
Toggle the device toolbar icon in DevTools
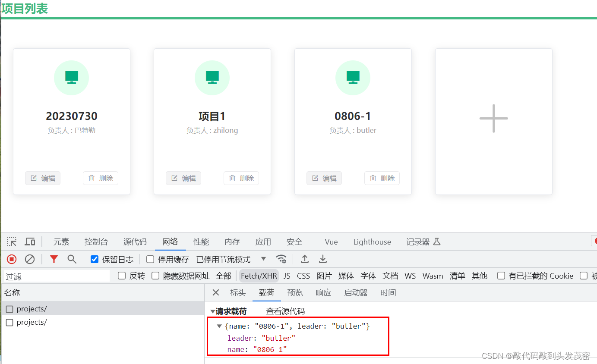tap(30, 242)
